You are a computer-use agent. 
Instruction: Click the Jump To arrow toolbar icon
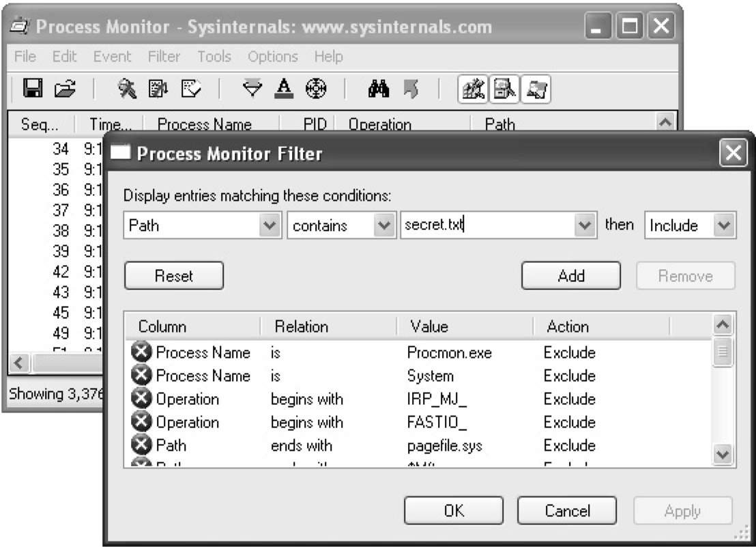coord(411,89)
